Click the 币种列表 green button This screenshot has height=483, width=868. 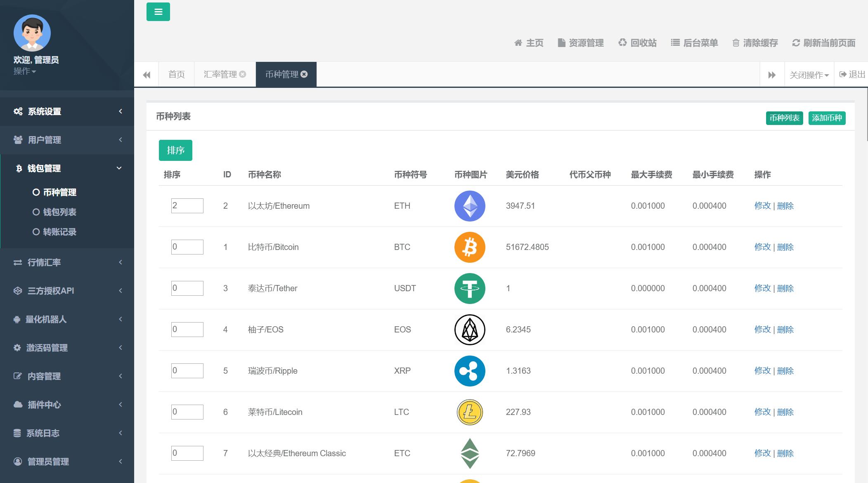tap(784, 118)
